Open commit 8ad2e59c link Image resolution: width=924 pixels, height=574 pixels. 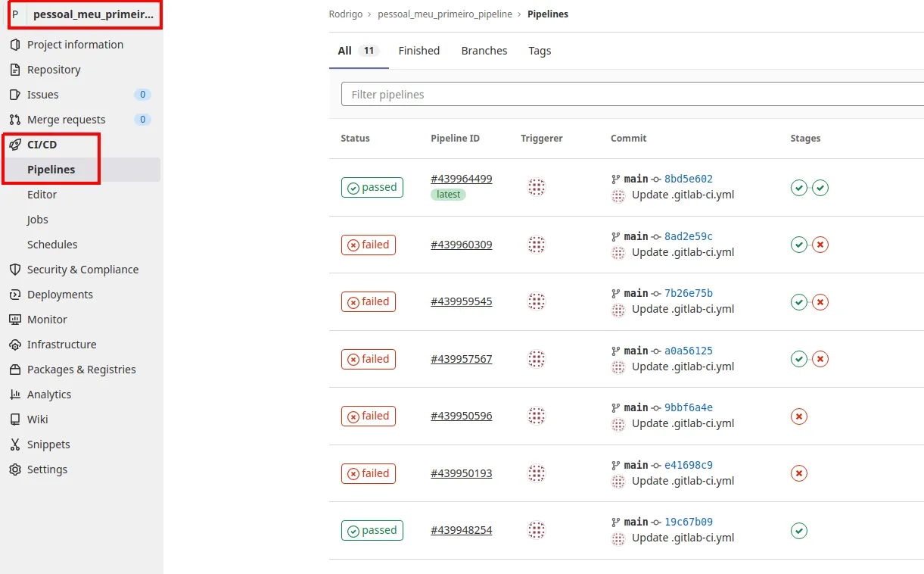click(x=689, y=236)
